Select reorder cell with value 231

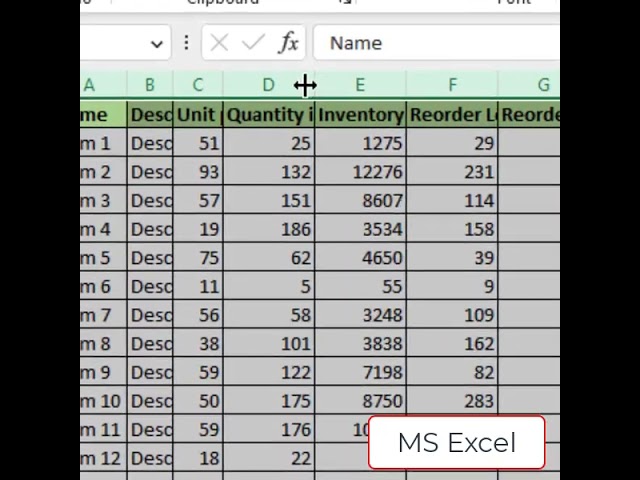452,171
